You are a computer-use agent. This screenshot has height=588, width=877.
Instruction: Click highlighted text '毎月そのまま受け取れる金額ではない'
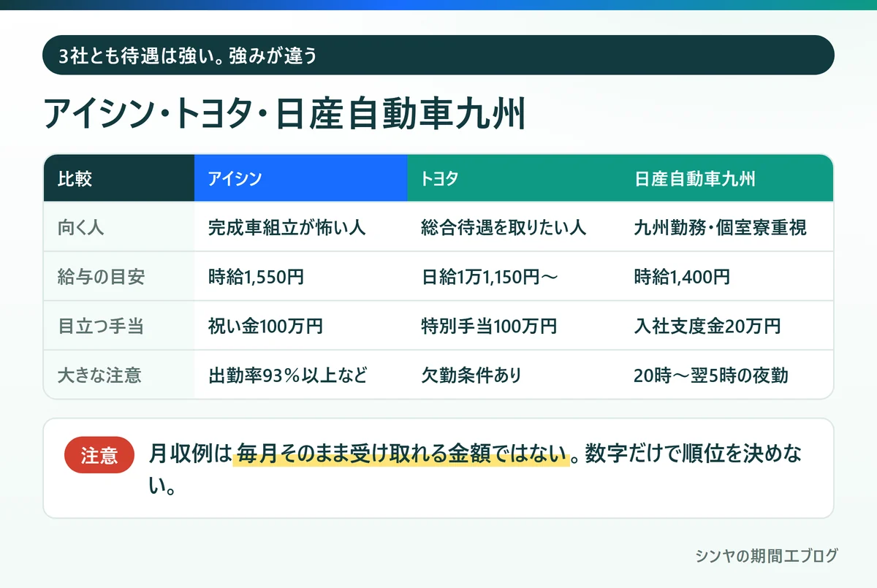coord(401,454)
